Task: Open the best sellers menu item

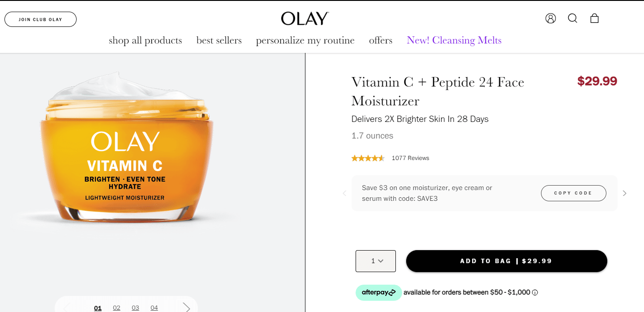Action: tap(219, 40)
